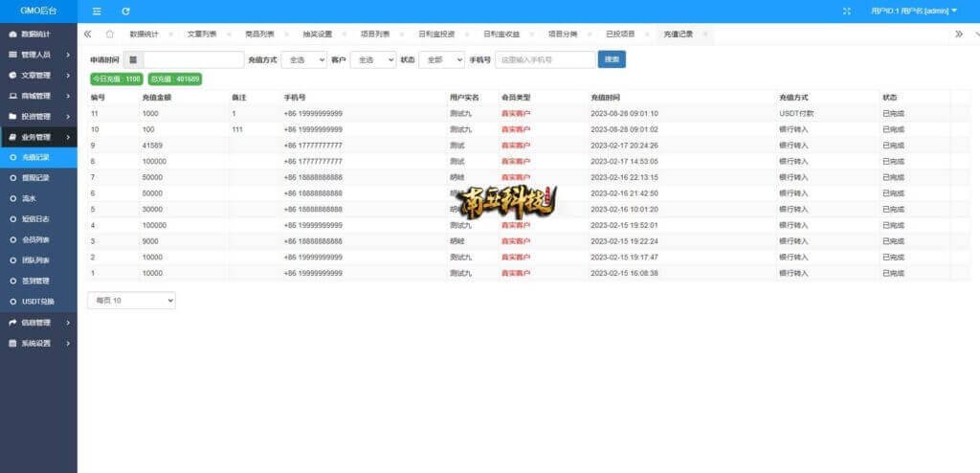Viewport: 980px width, 473px height.
Task: Change the 每页 10 page size selector
Action: pos(131,301)
